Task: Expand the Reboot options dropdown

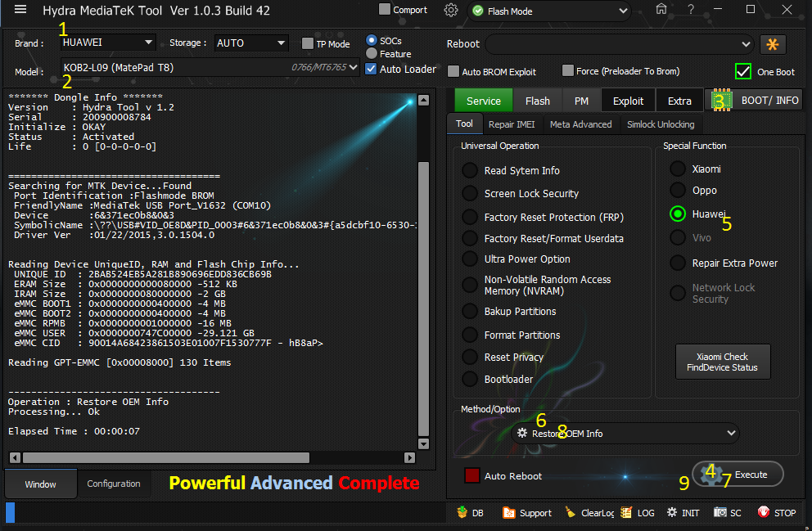Action: click(x=620, y=44)
